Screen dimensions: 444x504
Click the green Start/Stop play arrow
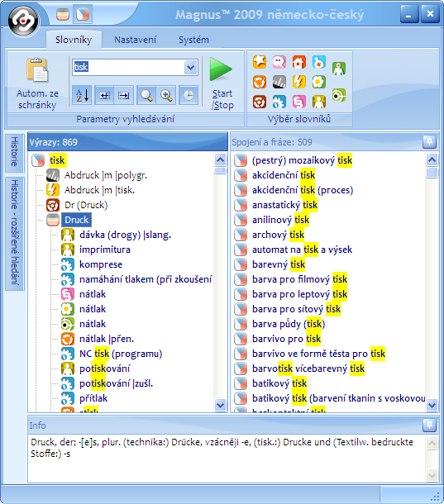(x=221, y=69)
